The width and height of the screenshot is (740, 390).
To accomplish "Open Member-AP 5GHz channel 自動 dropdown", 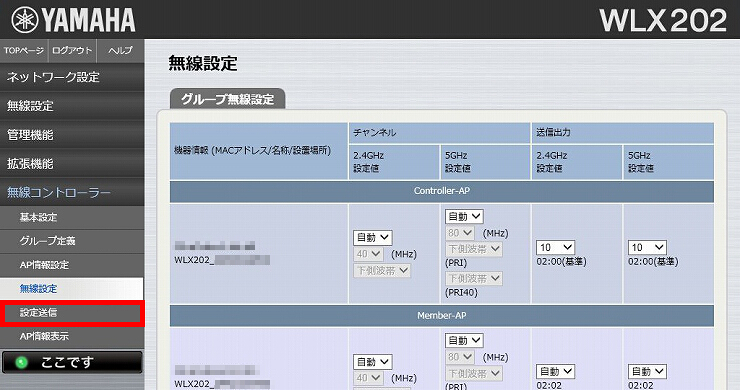I will [464, 340].
